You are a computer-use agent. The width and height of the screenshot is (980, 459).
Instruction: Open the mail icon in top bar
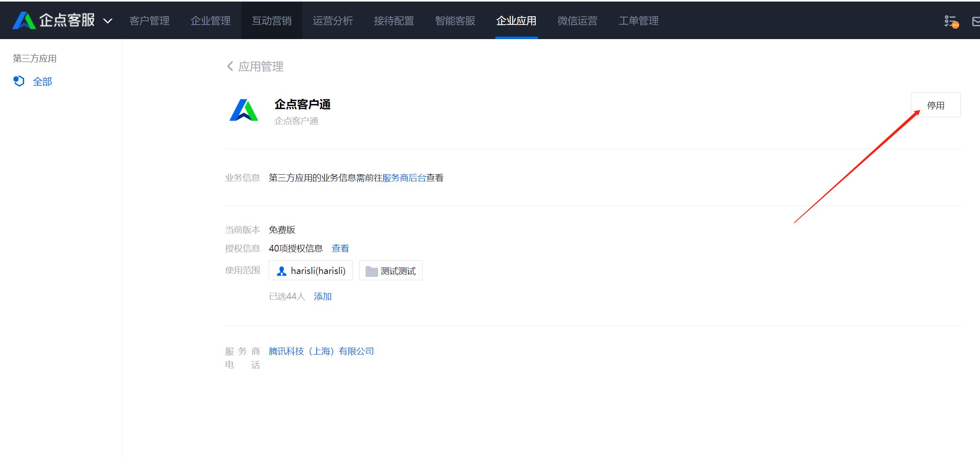[976, 22]
